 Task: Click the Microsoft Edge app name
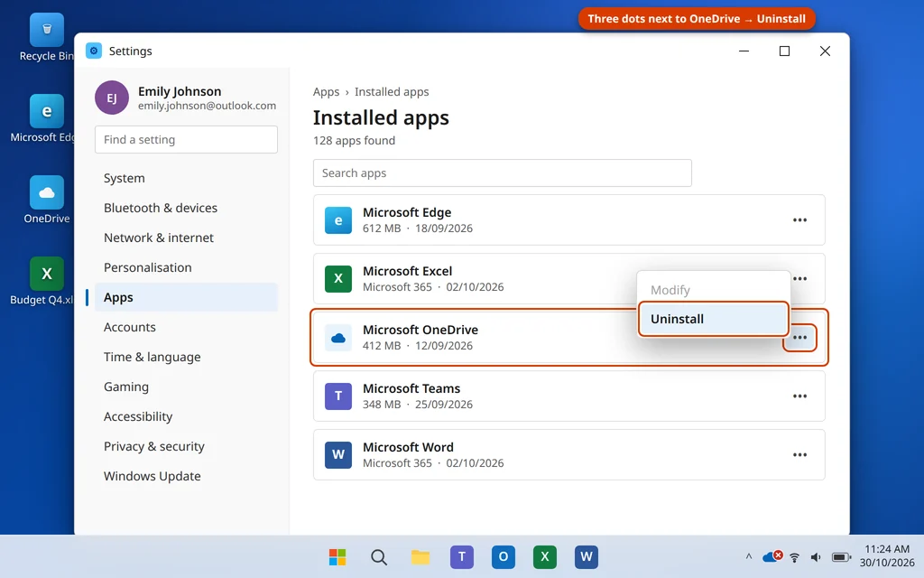pos(407,212)
